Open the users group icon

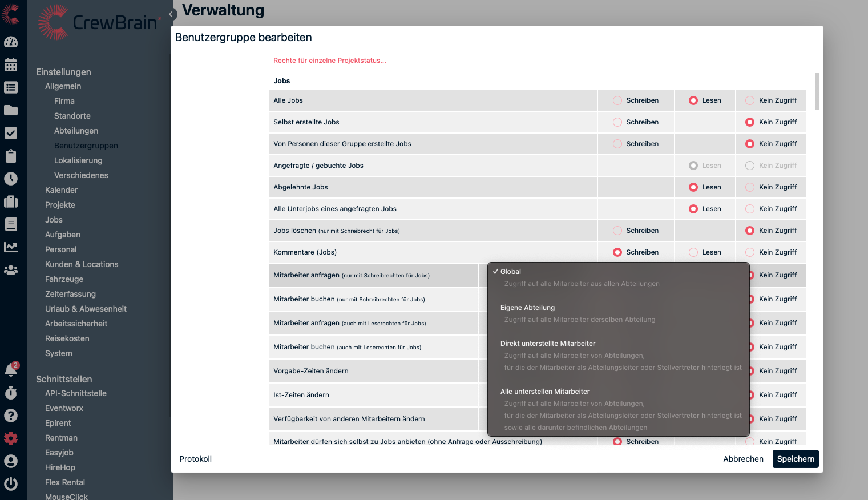(x=11, y=270)
